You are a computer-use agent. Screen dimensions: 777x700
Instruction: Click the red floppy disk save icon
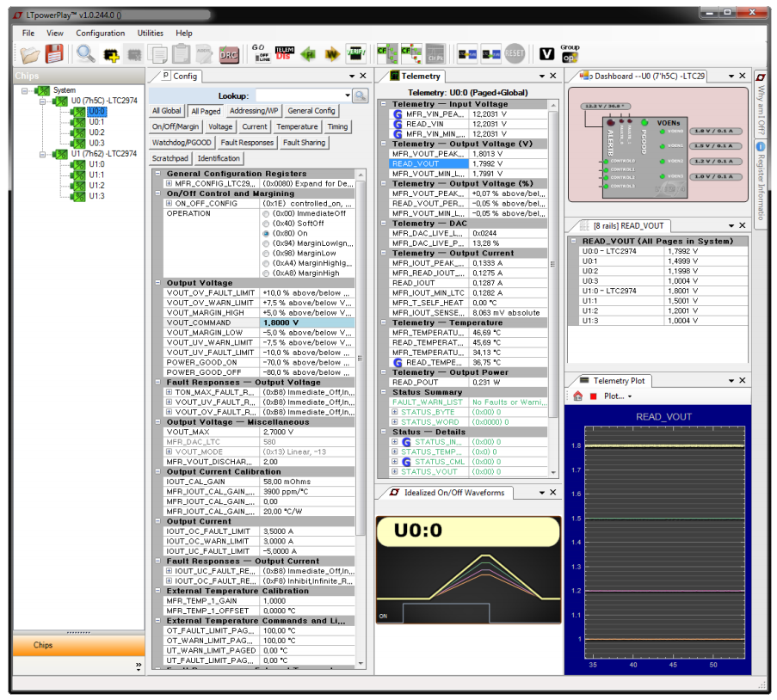point(55,54)
